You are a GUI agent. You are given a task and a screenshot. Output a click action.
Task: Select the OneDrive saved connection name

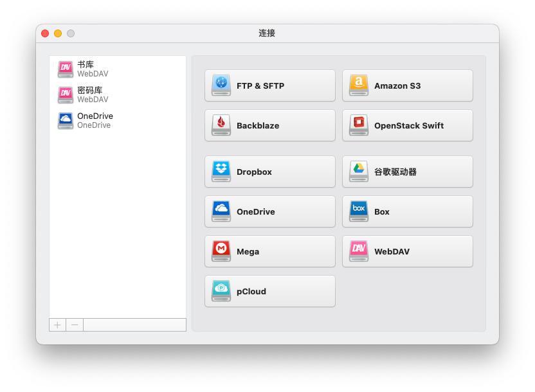tap(95, 116)
